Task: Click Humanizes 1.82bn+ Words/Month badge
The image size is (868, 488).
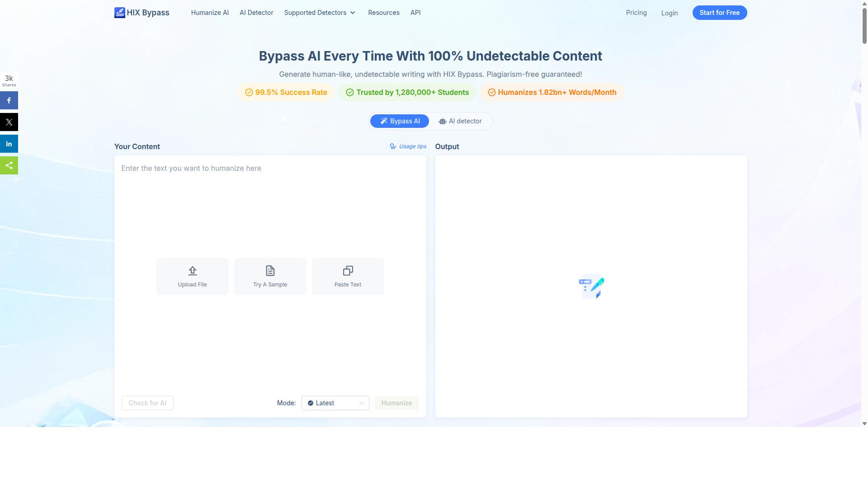Action: [552, 92]
